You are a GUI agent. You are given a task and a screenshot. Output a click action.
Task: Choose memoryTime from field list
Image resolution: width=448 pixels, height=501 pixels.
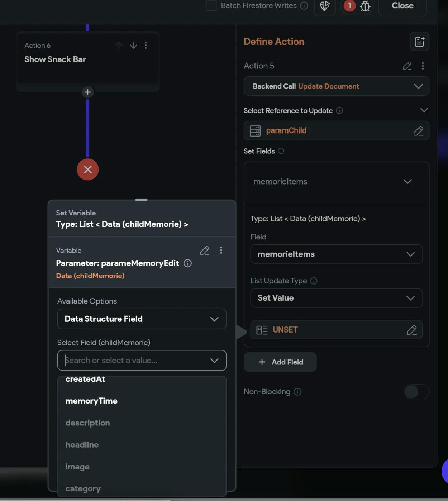coord(91,401)
